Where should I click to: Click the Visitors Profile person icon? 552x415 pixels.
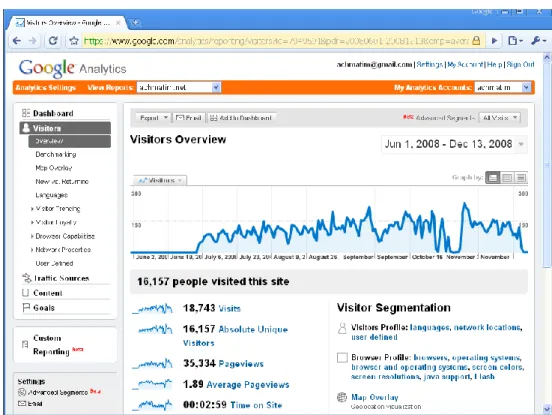coord(342,328)
